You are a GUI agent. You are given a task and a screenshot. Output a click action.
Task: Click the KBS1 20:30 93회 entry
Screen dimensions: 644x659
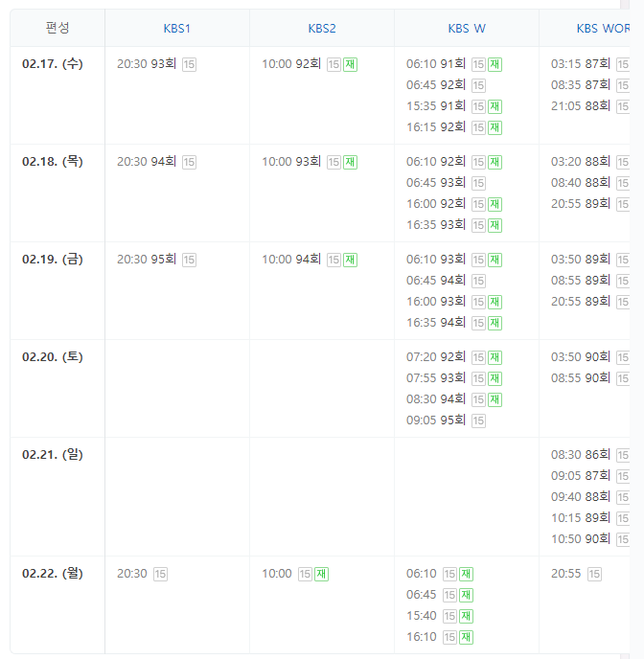pyautogui.click(x=147, y=64)
